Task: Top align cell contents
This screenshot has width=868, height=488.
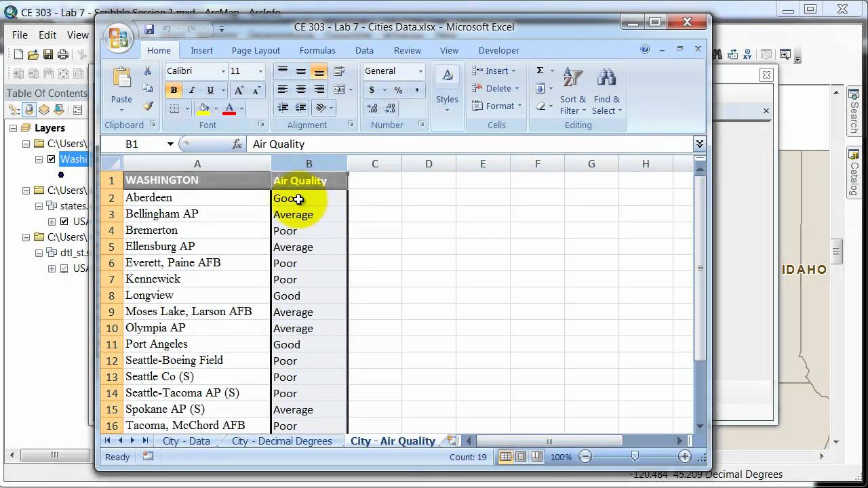Action: (283, 71)
